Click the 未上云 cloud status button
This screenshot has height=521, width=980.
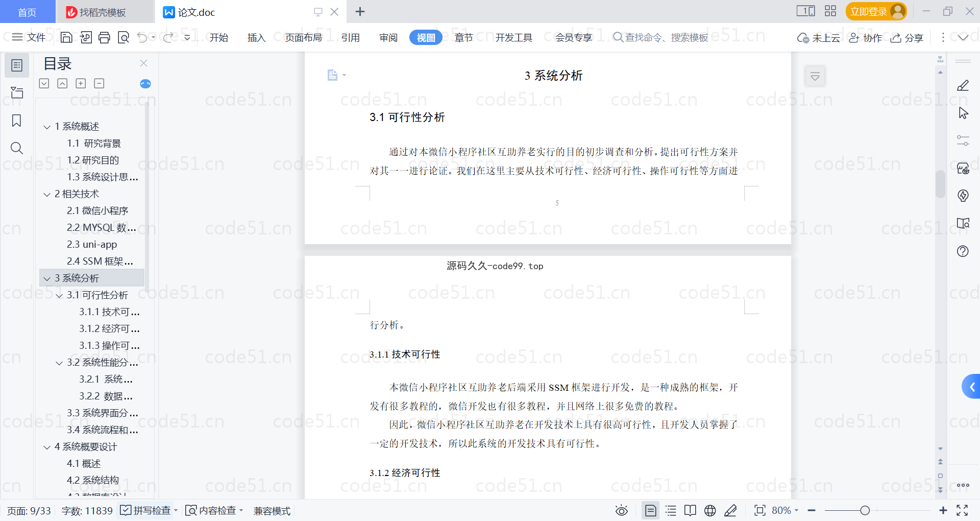tap(819, 38)
